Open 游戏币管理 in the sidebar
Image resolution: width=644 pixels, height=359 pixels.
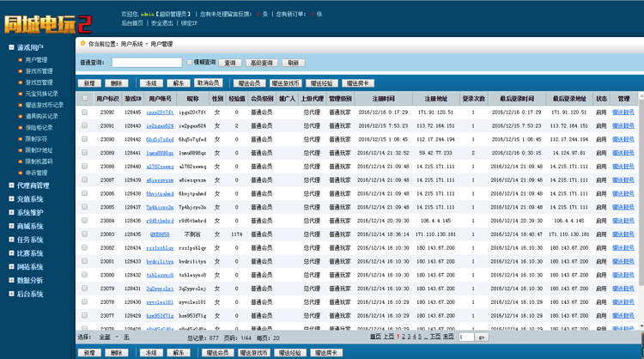click(x=39, y=71)
